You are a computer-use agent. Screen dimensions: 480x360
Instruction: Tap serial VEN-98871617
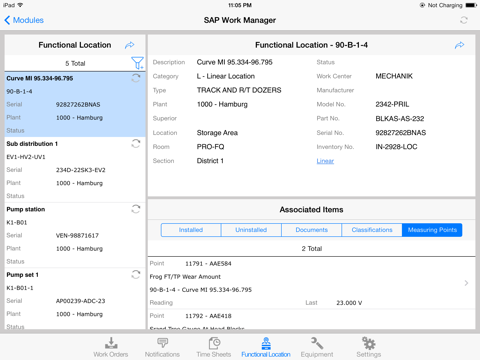pyautogui.click(x=77, y=236)
